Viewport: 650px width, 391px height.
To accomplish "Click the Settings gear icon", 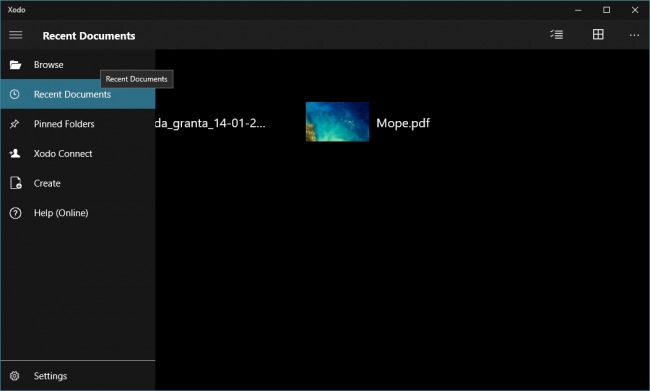I will 15,376.
